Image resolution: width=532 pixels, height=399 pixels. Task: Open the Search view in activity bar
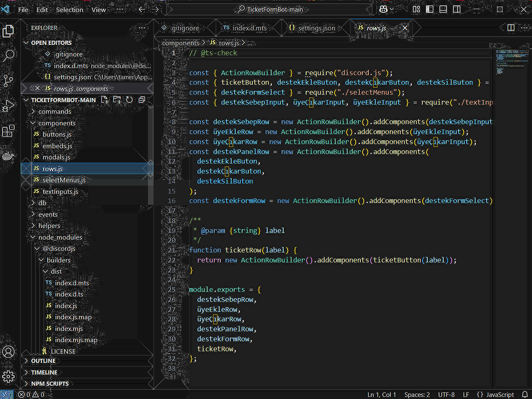click(x=8, y=55)
